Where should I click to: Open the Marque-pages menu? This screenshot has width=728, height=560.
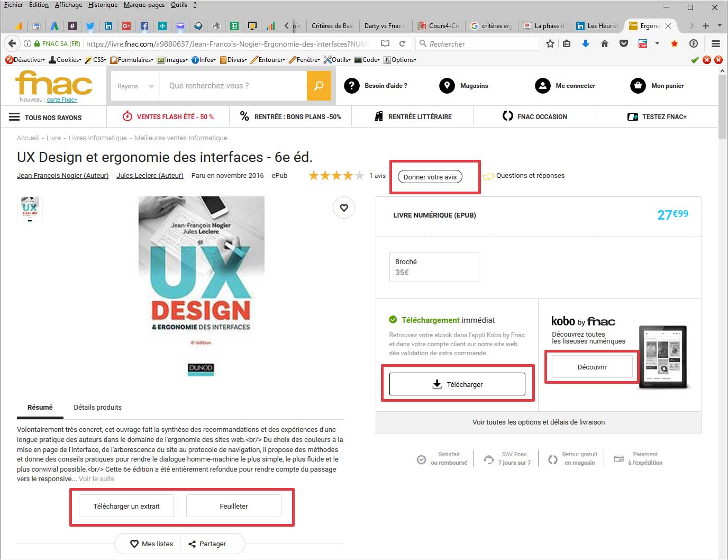pos(144,5)
